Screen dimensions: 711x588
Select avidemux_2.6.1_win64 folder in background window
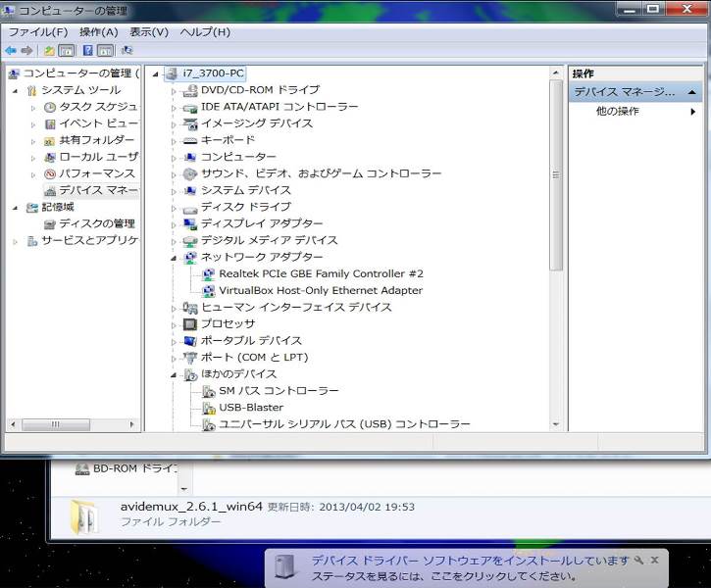tap(191, 507)
